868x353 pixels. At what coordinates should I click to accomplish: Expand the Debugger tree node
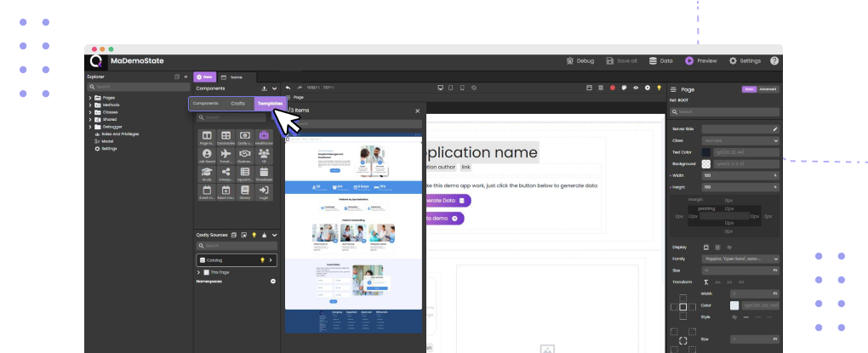(90, 126)
